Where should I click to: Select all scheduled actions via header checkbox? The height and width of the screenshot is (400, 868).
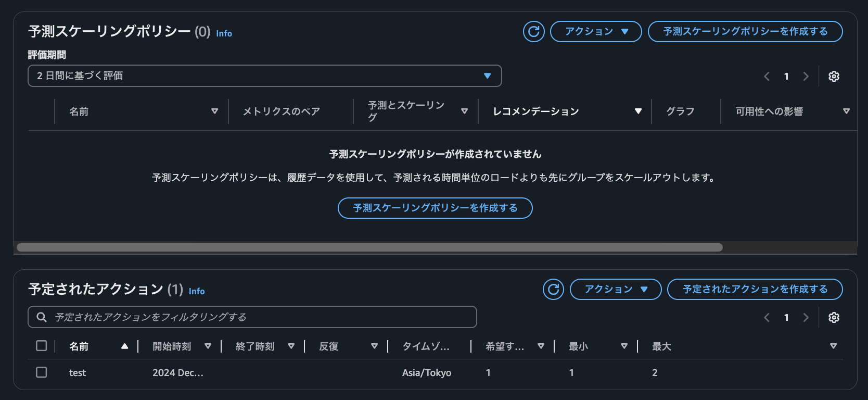tap(41, 345)
